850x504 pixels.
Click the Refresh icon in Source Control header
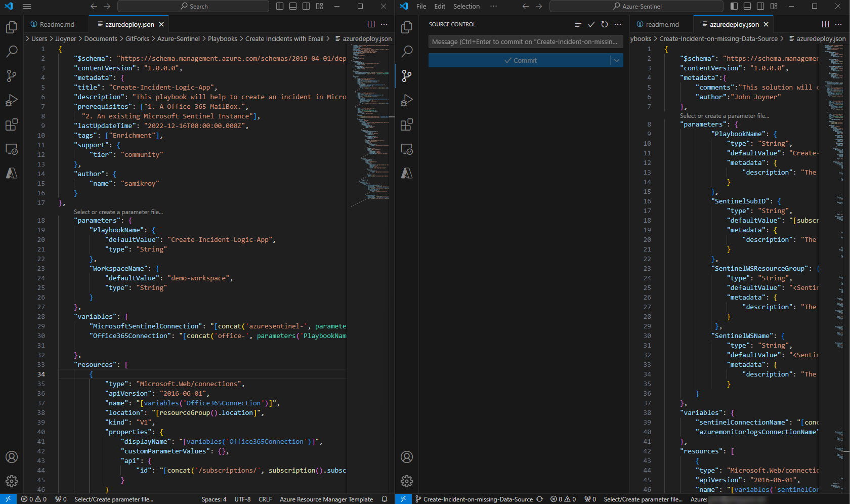click(604, 24)
